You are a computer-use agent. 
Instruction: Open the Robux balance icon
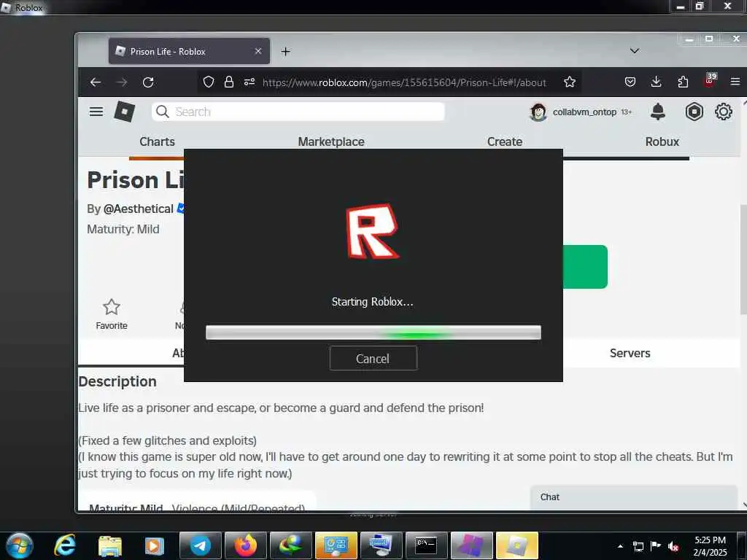tap(694, 112)
